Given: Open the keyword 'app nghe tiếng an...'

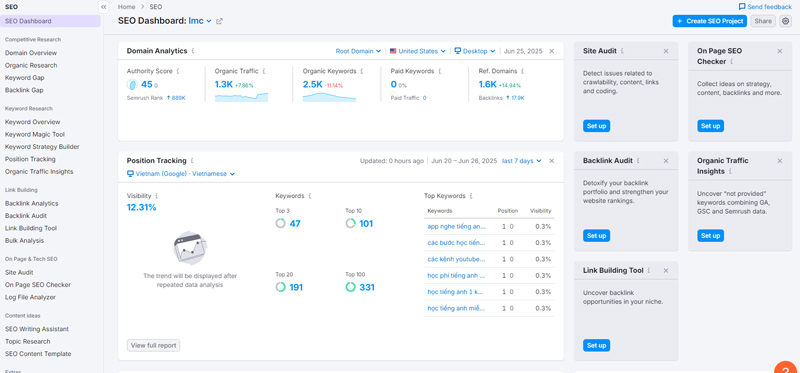Looking at the screenshot, I should [456, 227].
